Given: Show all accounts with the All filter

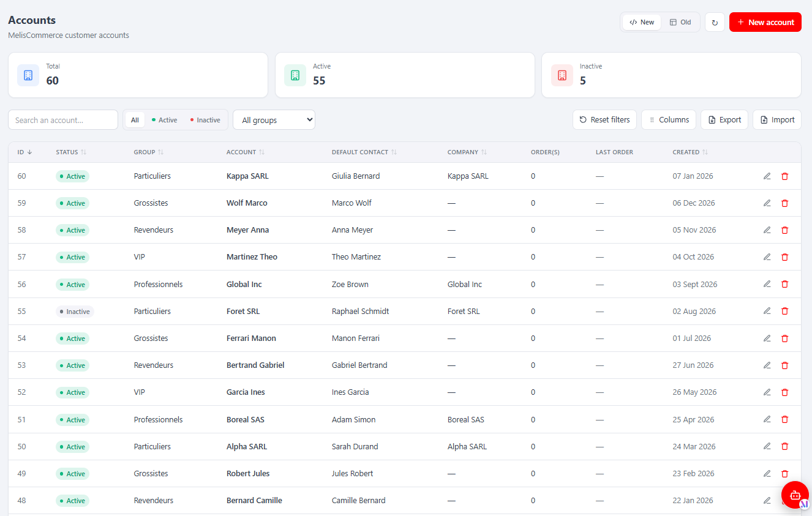Looking at the screenshot, I should pos(135,120).
